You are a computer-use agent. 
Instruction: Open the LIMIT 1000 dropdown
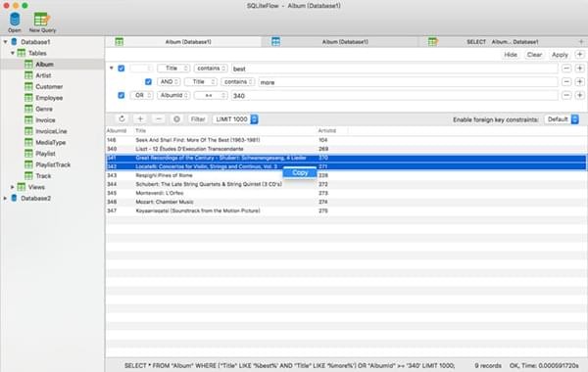(235, 119)
